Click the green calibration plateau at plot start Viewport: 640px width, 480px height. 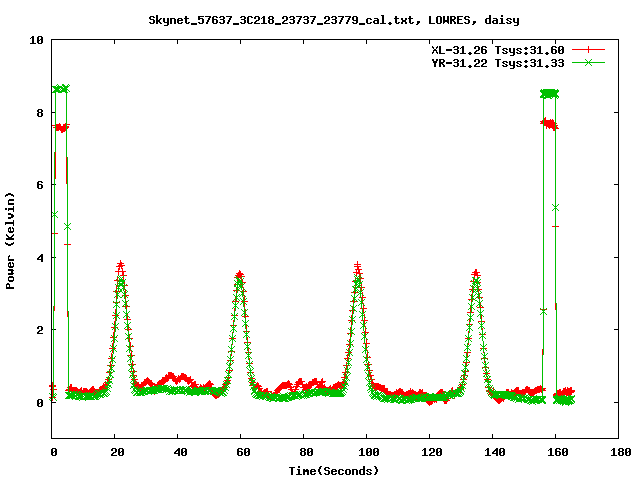click(x=61, y=89)
